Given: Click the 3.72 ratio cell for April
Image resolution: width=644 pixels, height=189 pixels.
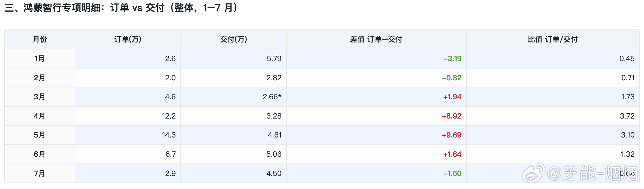Looking at the screenshot, I should 627,116.
